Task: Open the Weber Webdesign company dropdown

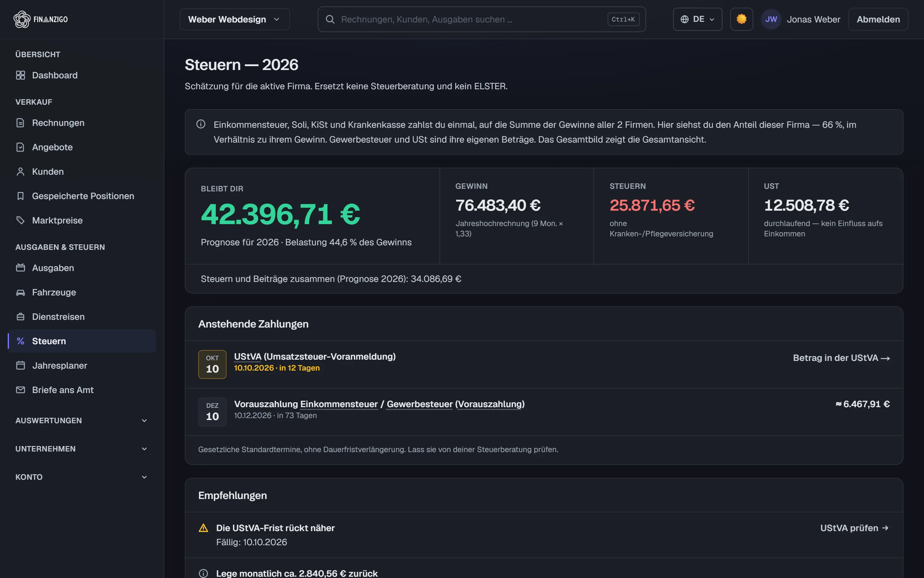Action: coord(235,19)
